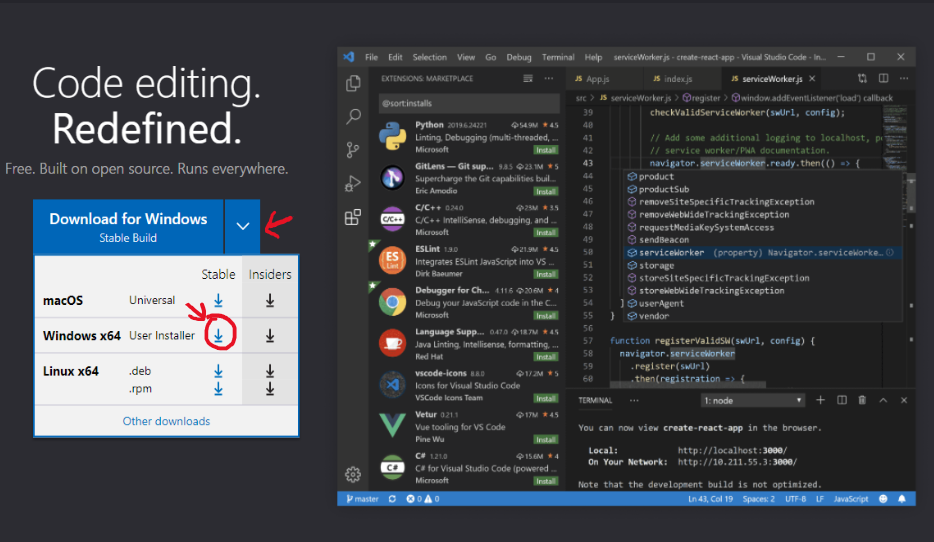This screenshot has width=934, height=542.
Task: Install the Vetur extension
Action: point(546,440)
